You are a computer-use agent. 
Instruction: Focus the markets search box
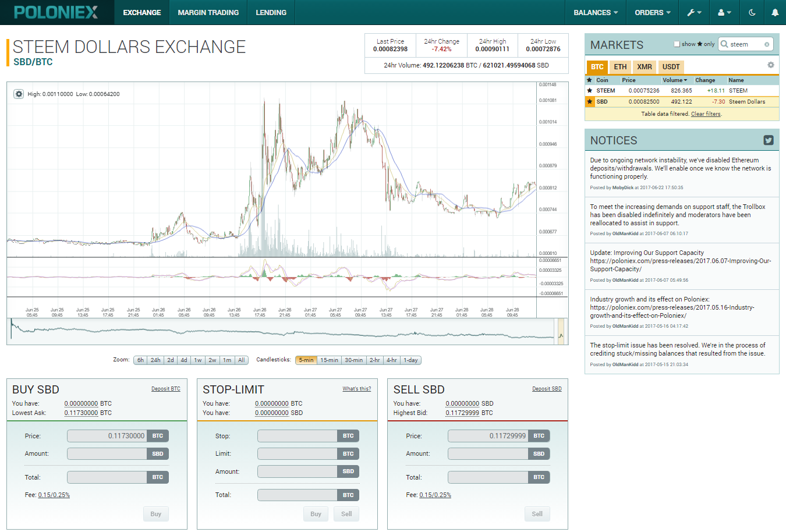tap(746, 44)
